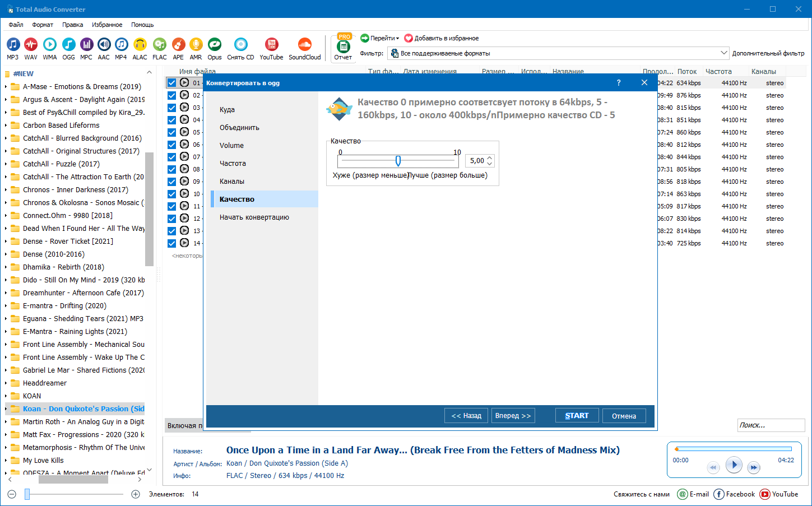
Task: Click the Качество slider handle
Action: (398, 161)
